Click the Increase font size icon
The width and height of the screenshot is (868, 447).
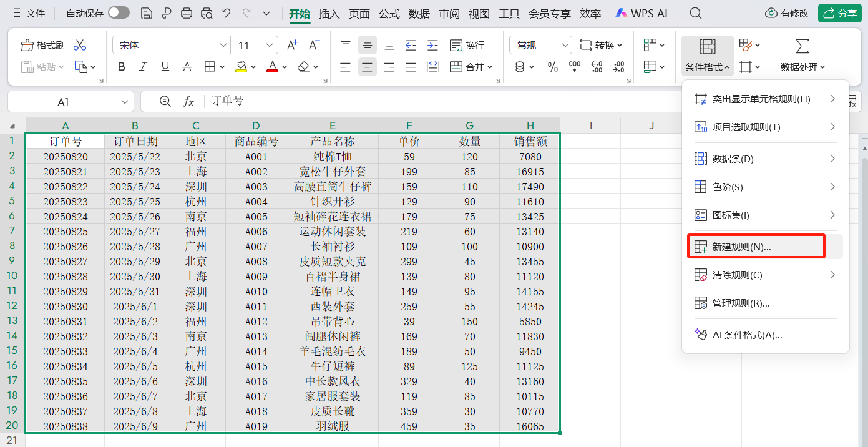click(292, 46)
